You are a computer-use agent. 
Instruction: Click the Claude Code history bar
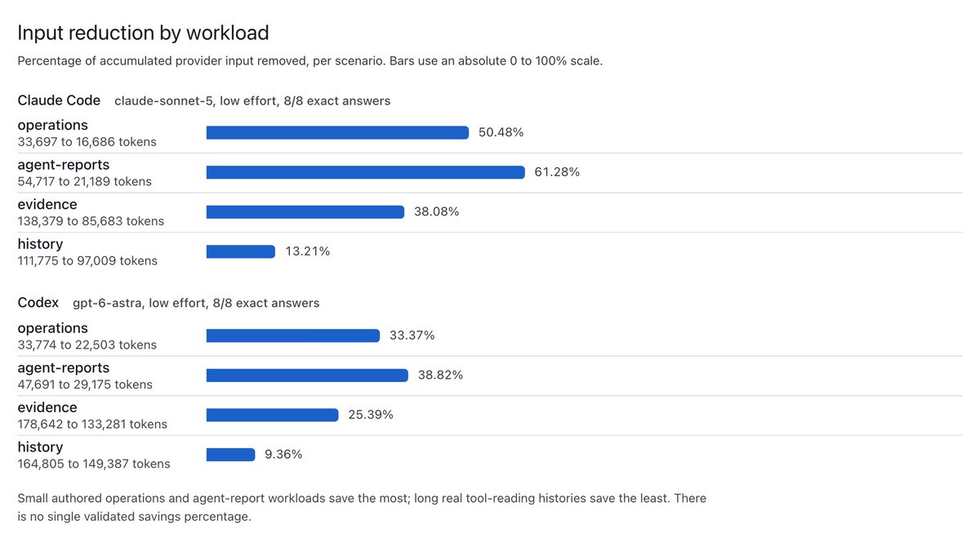pyautogui.click(x=241, y=251)
